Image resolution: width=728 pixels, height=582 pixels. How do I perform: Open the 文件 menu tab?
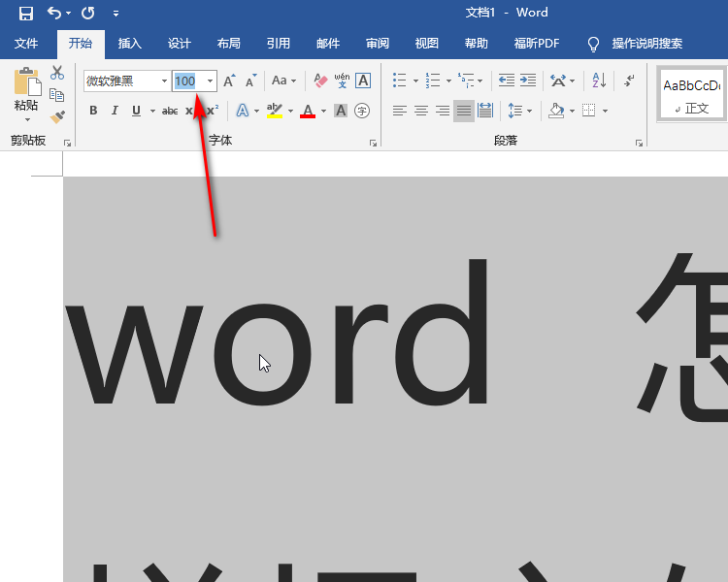(x=26, y=44)
